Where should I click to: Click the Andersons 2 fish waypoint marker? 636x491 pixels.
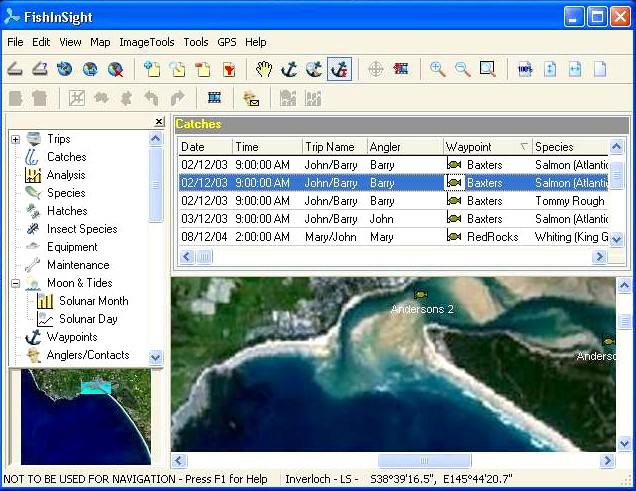pyautogui.click(x=421, y=294)
